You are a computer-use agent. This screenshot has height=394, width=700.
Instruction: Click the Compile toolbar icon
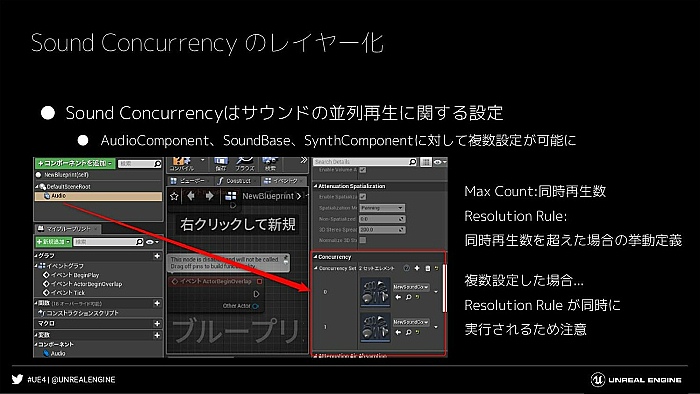point(182,164)
